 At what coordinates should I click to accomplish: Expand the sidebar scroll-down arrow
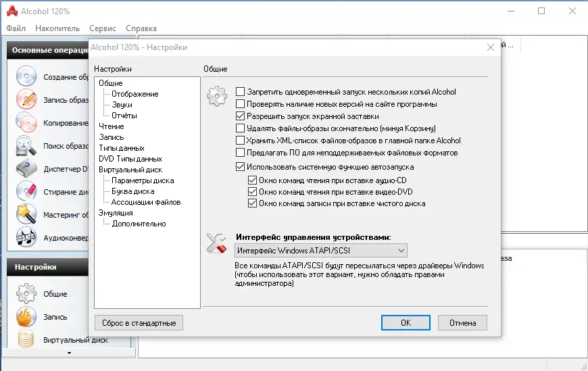pos(69,353)
